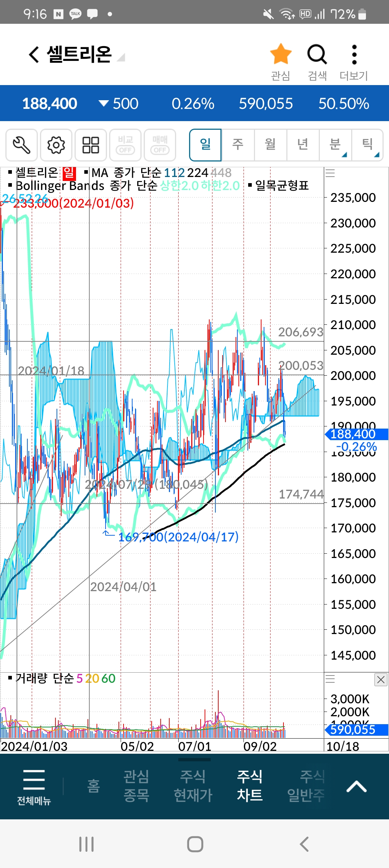Image resolution: width=389 pixels, height=868 pixels.
Task: Tap the MA 종가 단순 legend
Action: 126,173
